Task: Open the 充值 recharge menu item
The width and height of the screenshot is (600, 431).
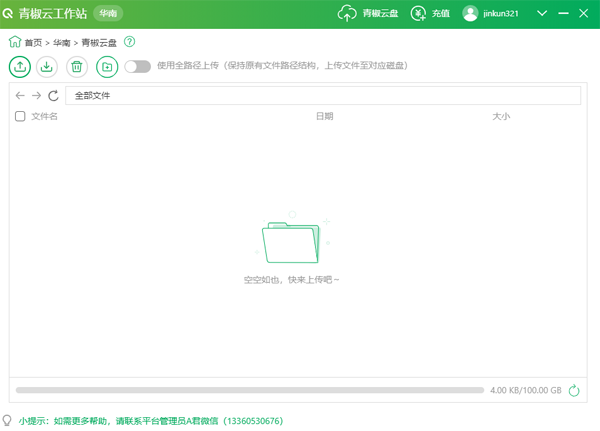Action: click(431, 14)
